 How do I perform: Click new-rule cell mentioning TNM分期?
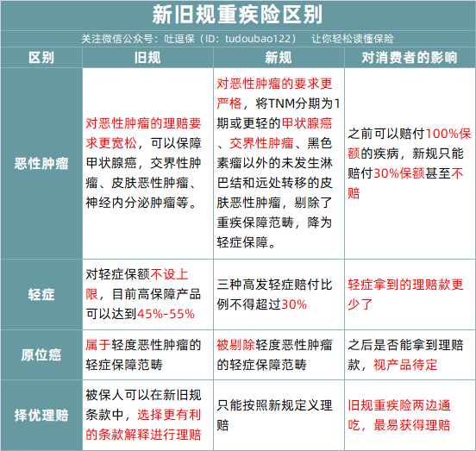click(278, 163)
